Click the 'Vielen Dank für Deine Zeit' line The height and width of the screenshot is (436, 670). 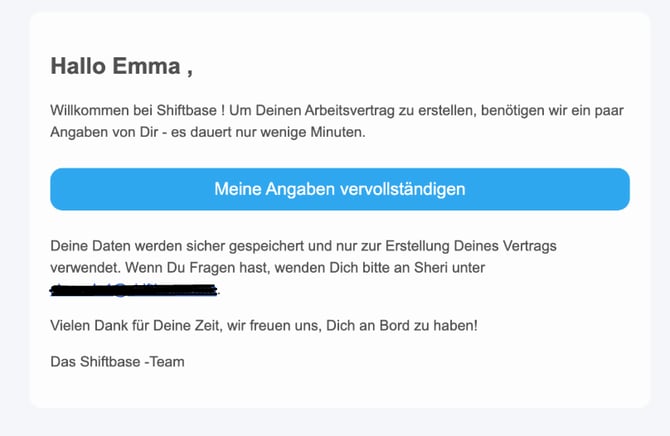[x=264, y=326]
